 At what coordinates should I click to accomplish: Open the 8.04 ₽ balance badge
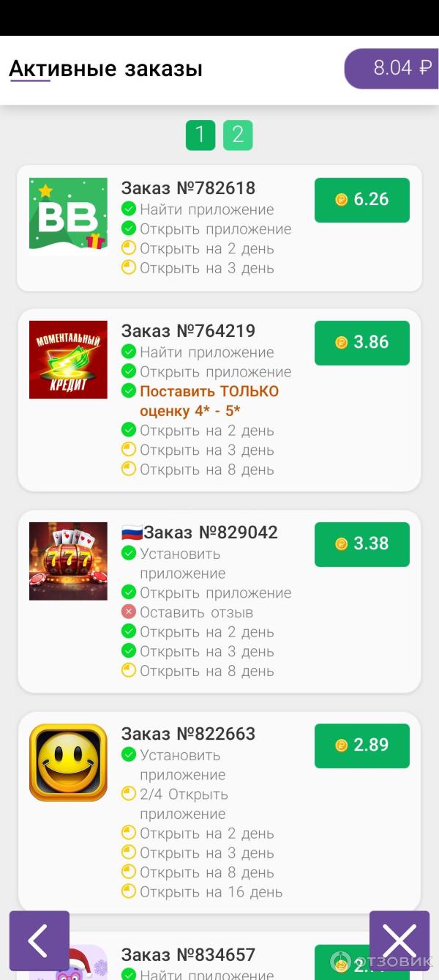(393, 69)
